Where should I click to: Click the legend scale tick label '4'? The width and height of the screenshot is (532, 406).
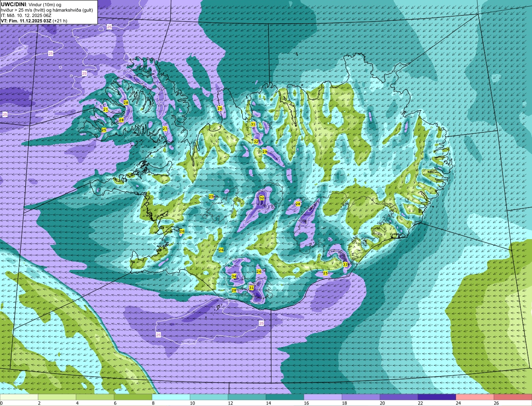pos(77,403)
